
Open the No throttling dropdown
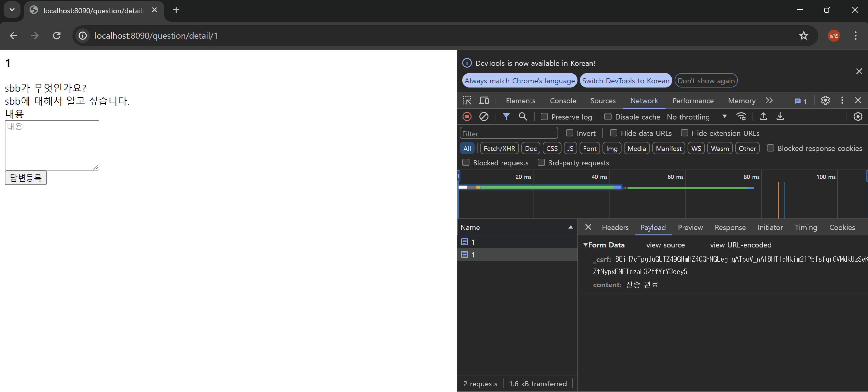pyautogui.click(x=696, y=117)
